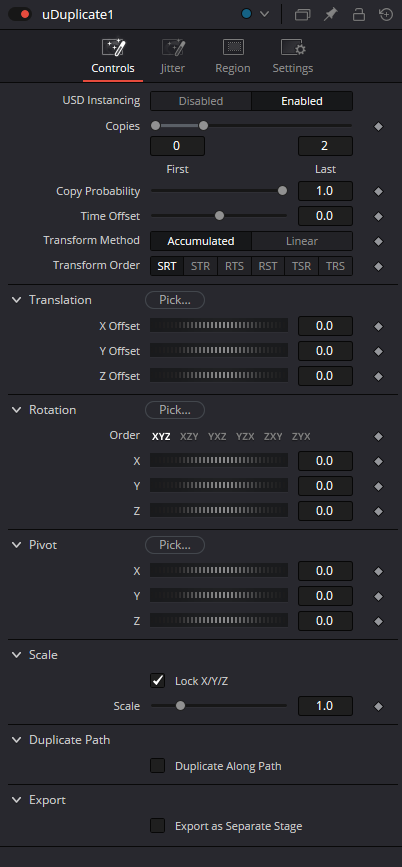The image size is (402, 867).
Task: Select Accumulated transform method
Action: point(201,241)
